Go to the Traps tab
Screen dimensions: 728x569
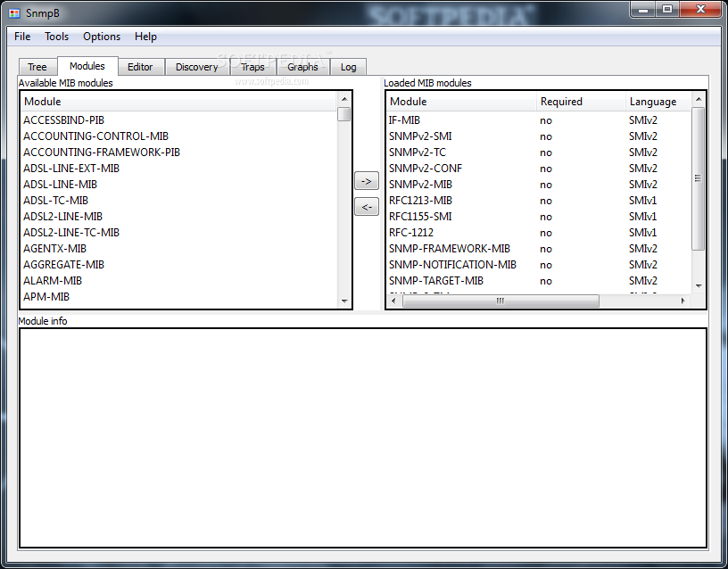click(x=252, y=67)
